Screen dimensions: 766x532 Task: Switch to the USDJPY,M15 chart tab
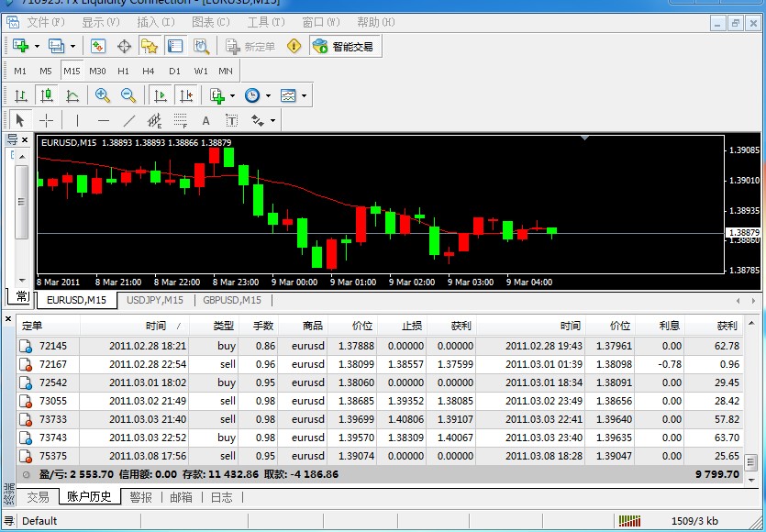[155, 300]
